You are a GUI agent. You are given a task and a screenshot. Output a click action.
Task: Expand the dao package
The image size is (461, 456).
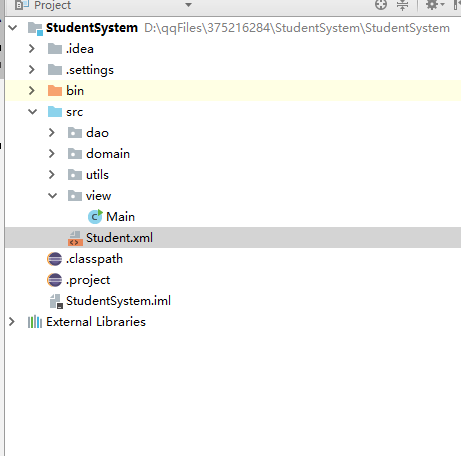(52, 133)
